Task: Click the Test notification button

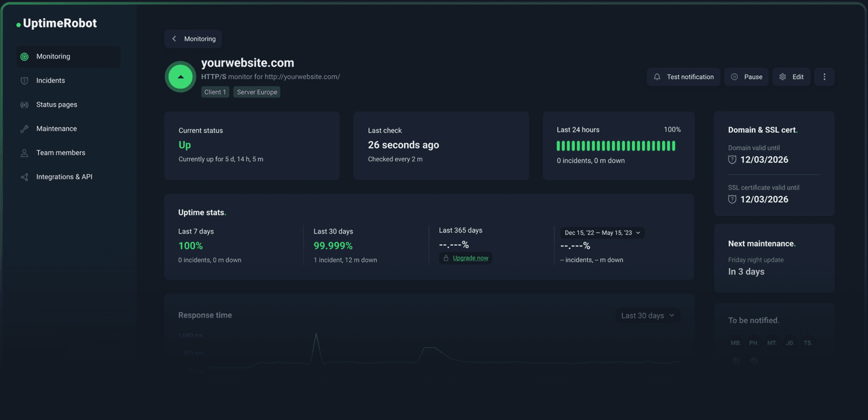Action: click(684, 77)
